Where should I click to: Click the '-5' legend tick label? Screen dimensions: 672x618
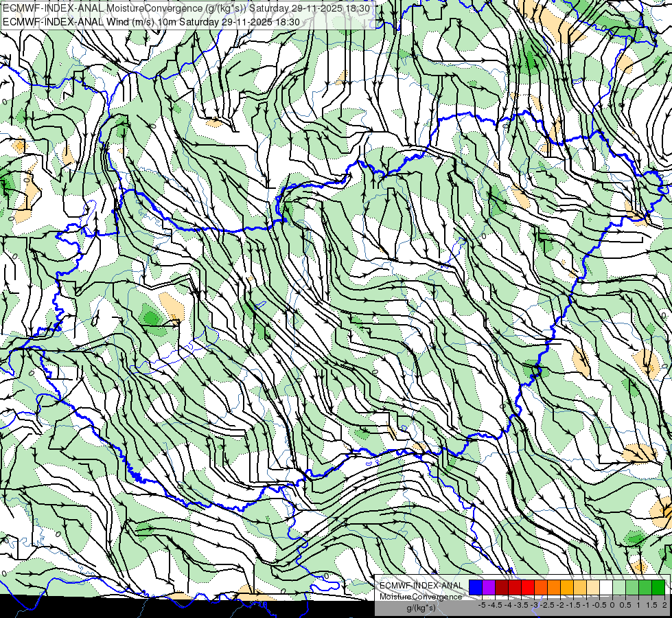(482, 605)
